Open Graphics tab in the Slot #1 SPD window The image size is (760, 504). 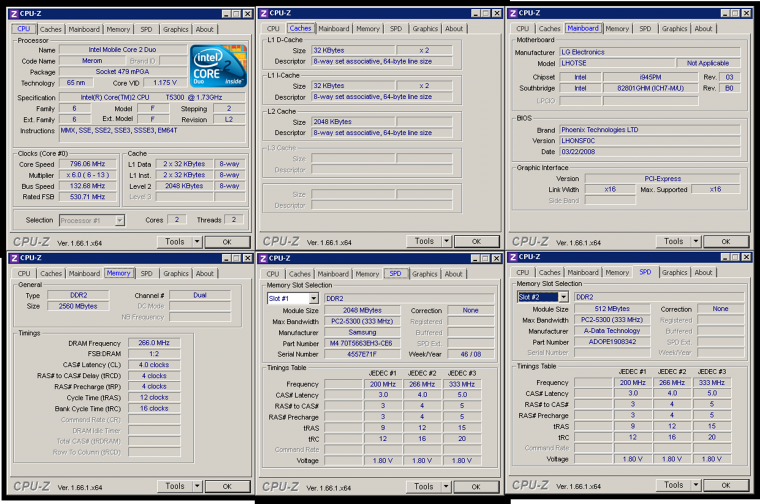pyautogui.click(x=425, y=274)
